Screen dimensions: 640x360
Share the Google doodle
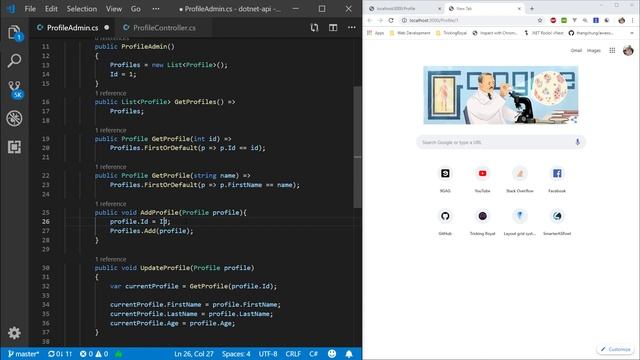(x=574, y=120)
